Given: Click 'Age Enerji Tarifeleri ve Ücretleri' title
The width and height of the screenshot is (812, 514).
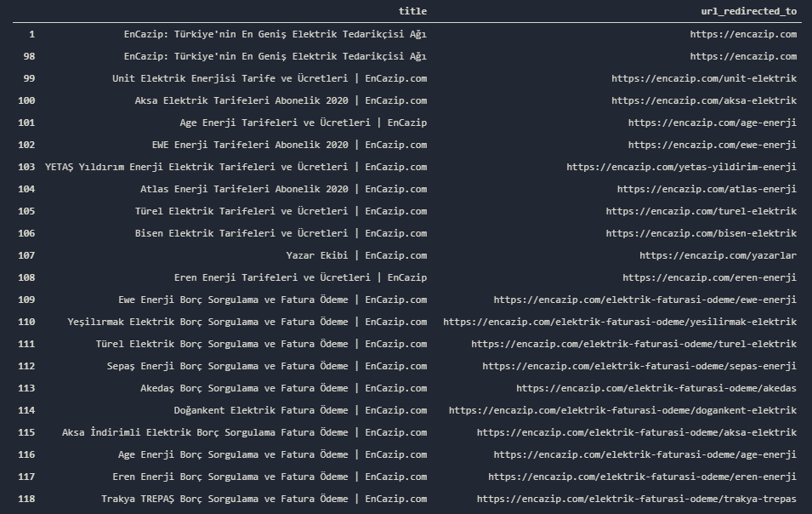Looking at the screenshot, I should pos(303,123).
